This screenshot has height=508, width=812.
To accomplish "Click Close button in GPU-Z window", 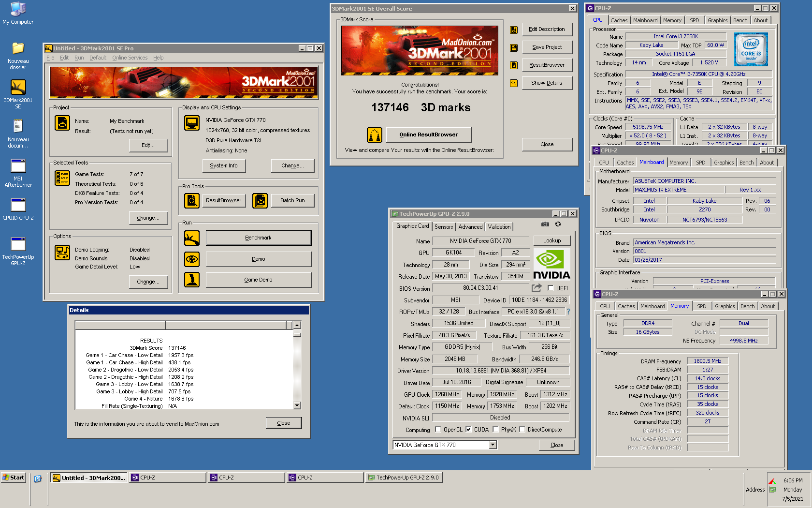I will tap(557, 445).
